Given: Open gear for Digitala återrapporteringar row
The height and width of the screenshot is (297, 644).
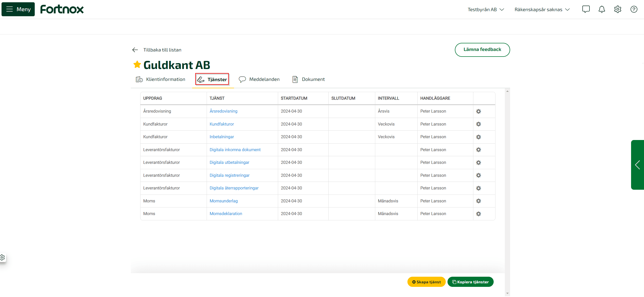Looking at the screenshot, I should click(x=478, y=188).
